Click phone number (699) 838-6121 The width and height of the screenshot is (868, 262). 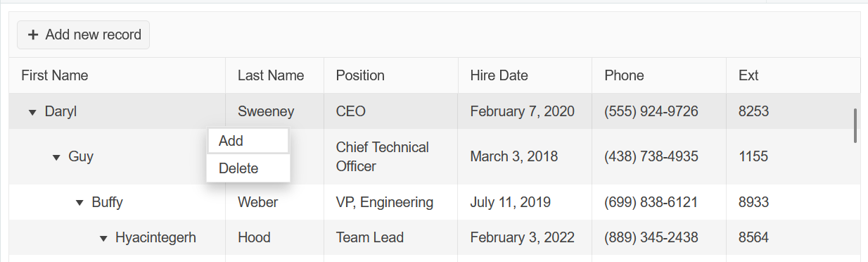[651, 202]
